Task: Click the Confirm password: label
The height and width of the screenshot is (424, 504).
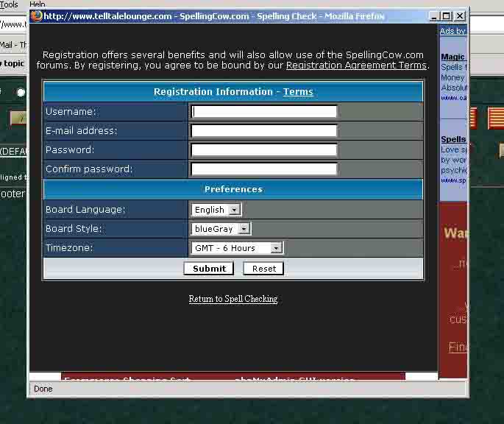Action: (x=89, y=169)
